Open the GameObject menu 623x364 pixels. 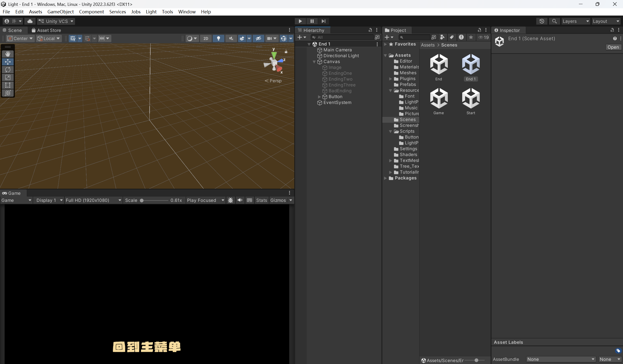(60, 12)
